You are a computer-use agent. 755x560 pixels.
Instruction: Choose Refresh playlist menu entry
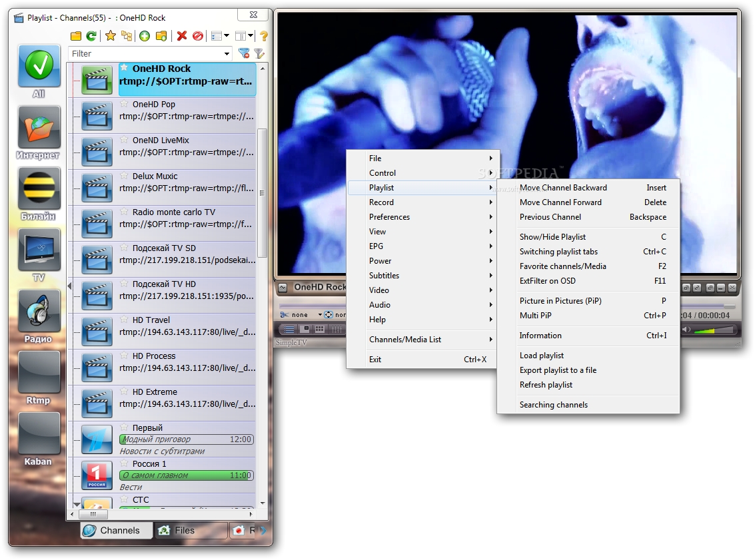pos(588,385)
